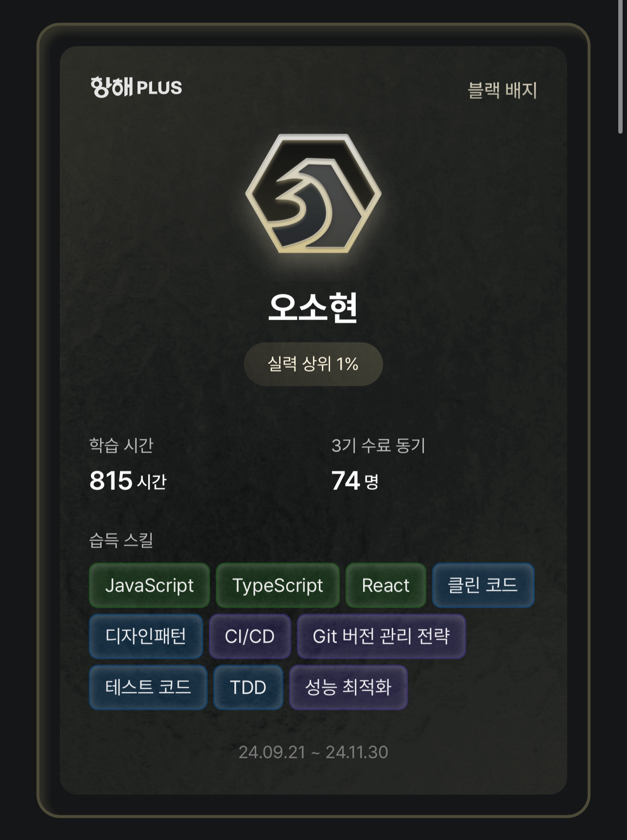Select the 디자인패턴 skill tag
627x840 pixels.
146,636
